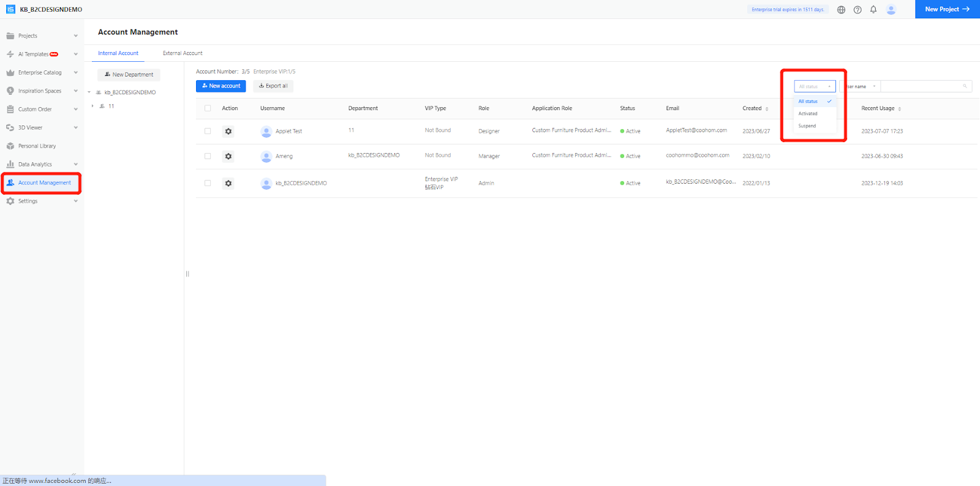Click the search magnifier icon
Screen dimensions: 980x486
(965, 86)
